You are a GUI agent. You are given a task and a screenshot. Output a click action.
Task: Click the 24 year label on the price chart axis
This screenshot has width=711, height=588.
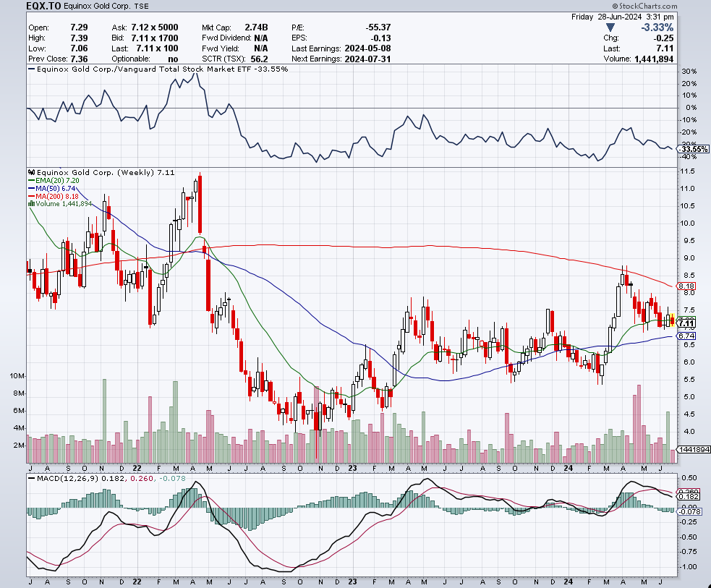pos(569,468)
